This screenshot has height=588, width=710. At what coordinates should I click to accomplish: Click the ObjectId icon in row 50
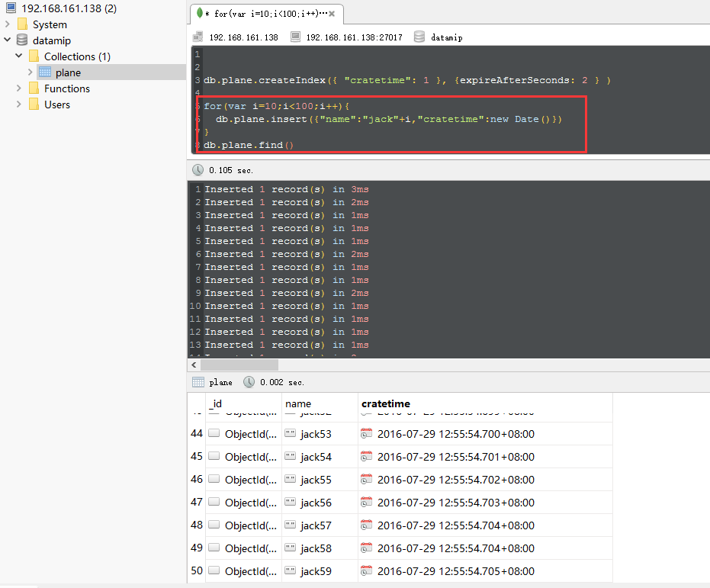[x=214, y=570]
